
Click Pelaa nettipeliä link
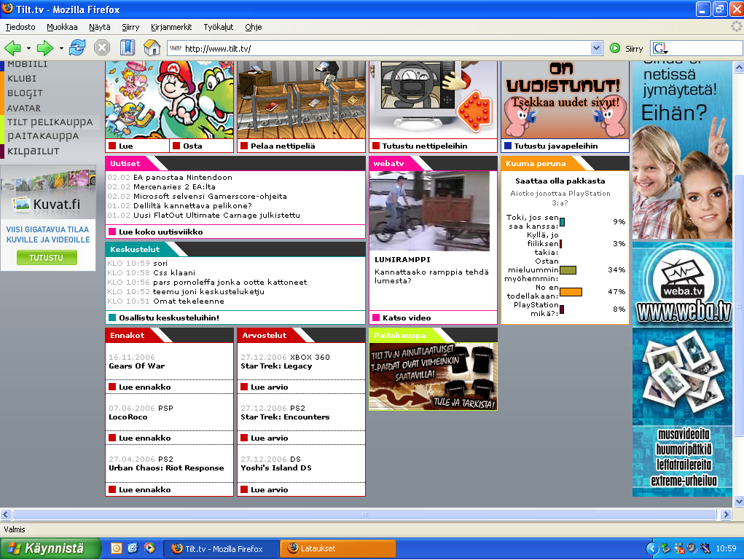coord(282,146)
